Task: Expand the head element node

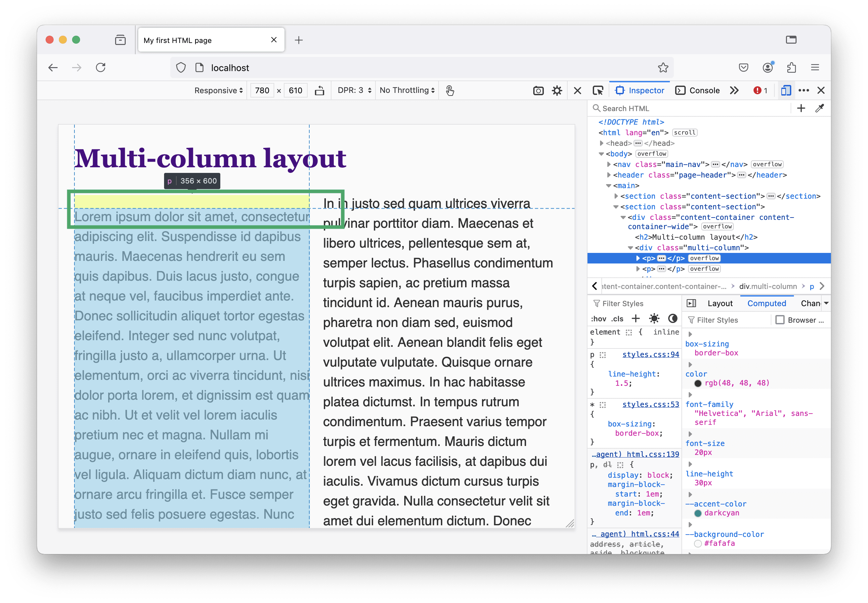Action: click(x=601, y=143)
